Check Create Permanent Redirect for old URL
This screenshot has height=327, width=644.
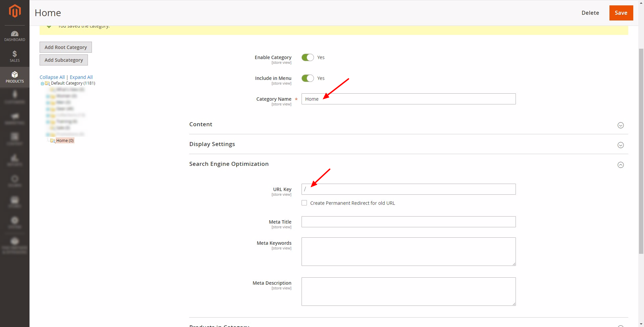[x=304, y=203]
